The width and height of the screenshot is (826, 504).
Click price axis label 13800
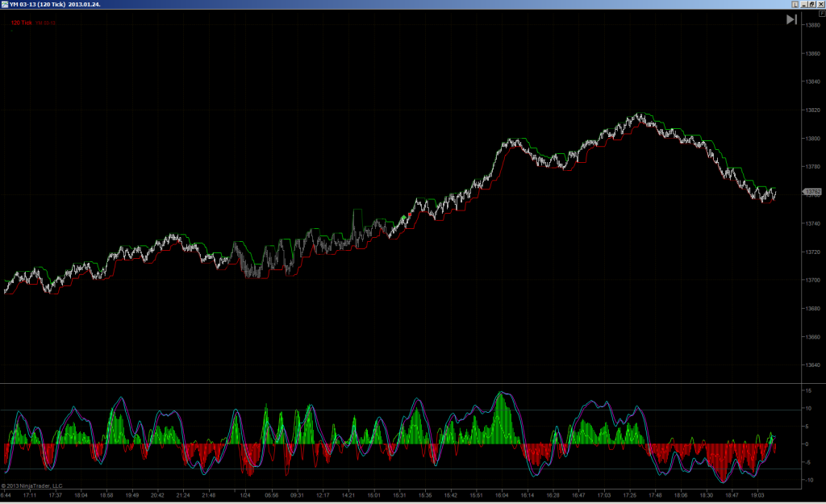[813, 139]
